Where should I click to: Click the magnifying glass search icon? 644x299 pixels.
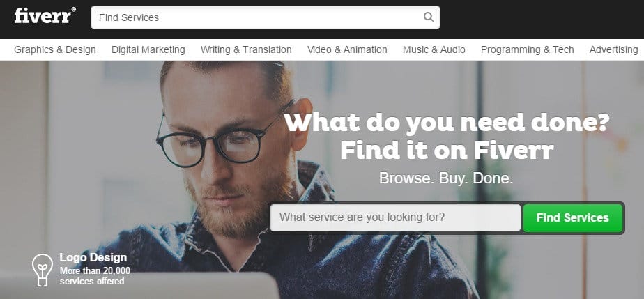(429, 17)
